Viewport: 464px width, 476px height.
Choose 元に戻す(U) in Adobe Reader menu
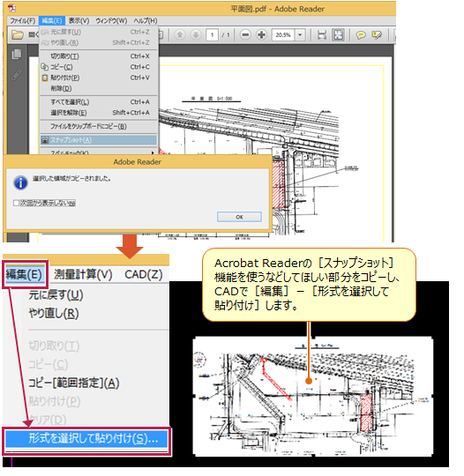coord(99,32)
